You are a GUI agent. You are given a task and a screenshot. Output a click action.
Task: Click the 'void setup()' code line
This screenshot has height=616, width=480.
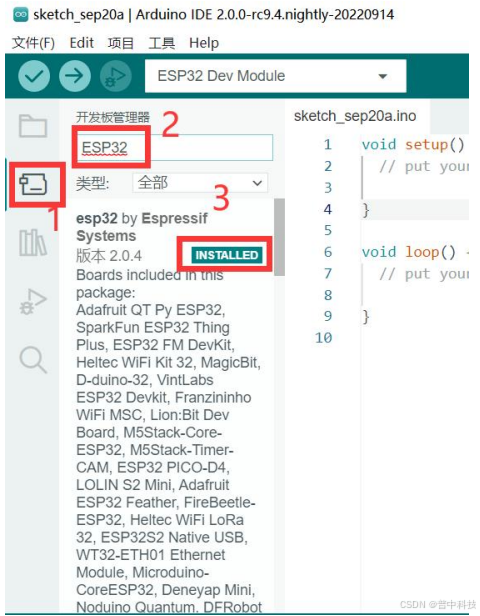413,145
